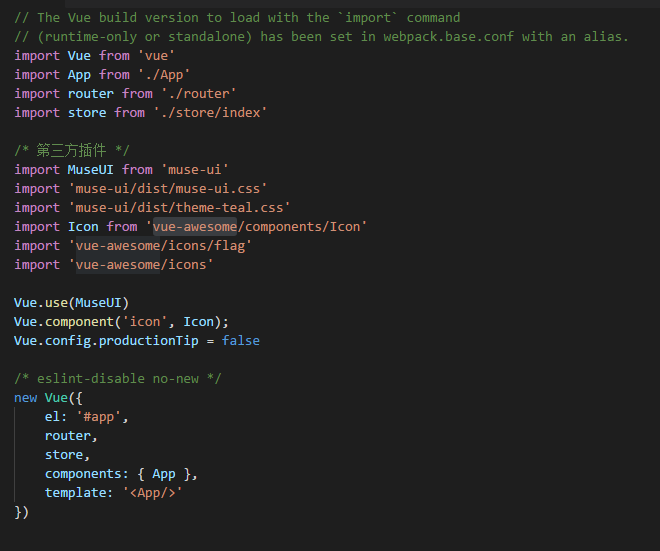Click the theme-teal.css import string
The image size is (660, 551).
(179, 208)
